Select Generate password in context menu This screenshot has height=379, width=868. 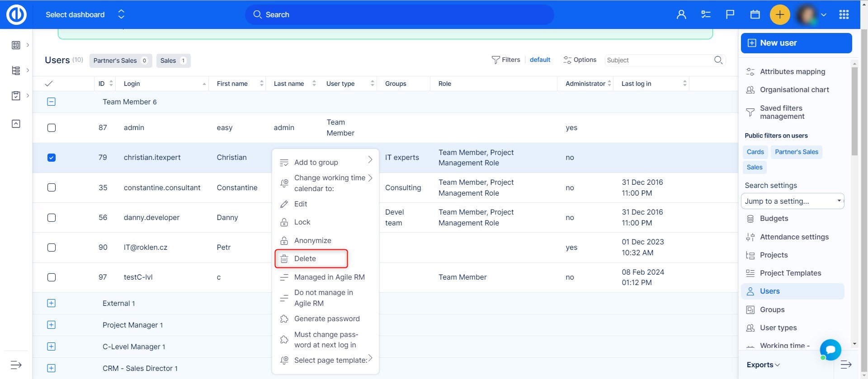(x=327, y=319)
